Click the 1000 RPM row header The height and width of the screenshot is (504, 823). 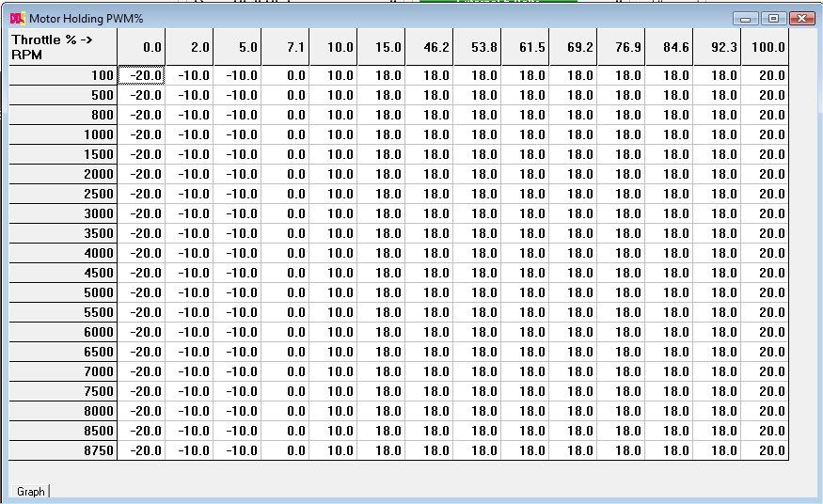click(x=63, y=134)
